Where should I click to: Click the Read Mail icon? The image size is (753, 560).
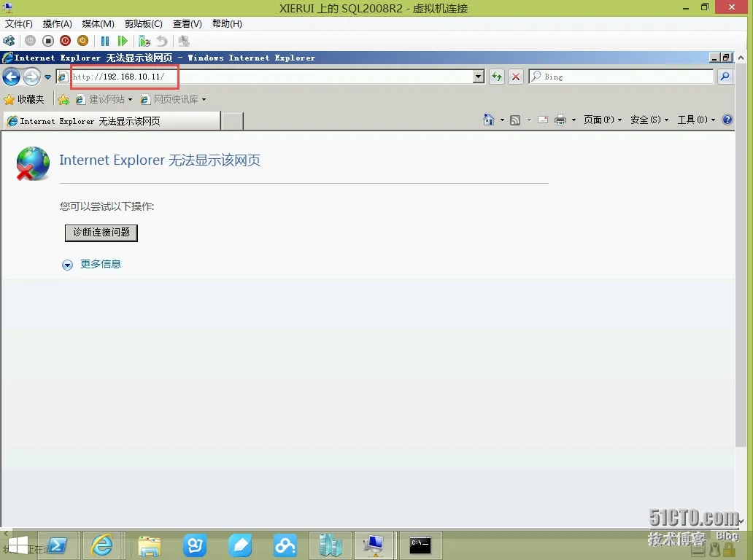[x=543, y=120]
